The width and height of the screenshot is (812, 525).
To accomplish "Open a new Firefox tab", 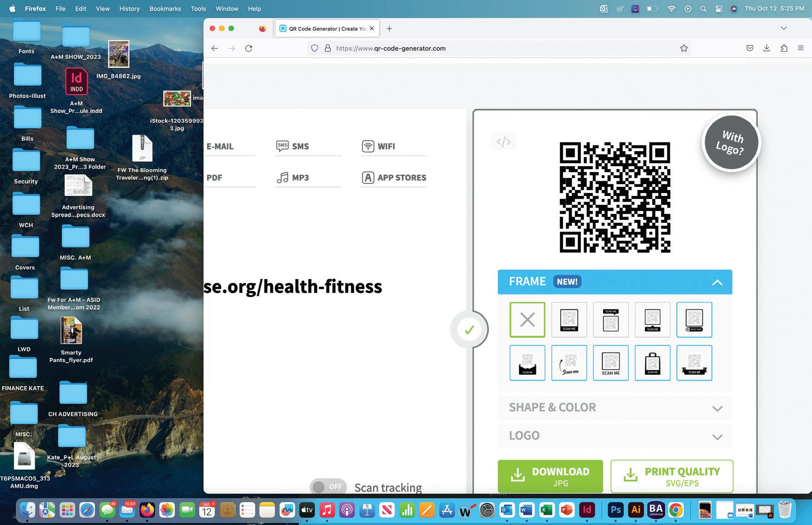I will (389, 29).
